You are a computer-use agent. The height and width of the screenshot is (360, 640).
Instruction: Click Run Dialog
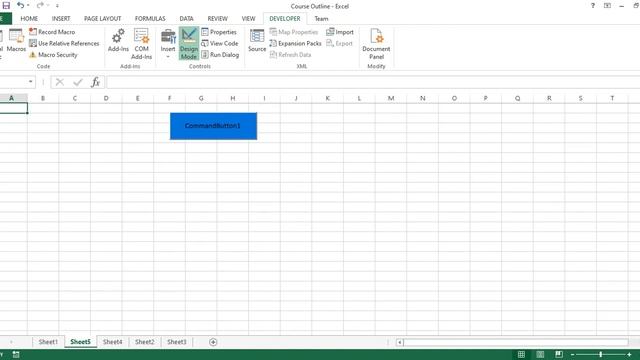tap(220, 55)
